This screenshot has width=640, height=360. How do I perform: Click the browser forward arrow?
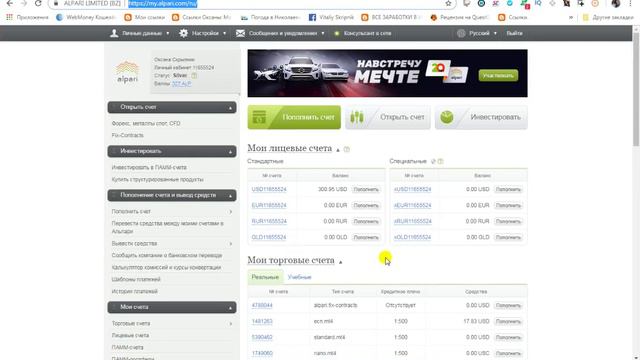point(24,3)
